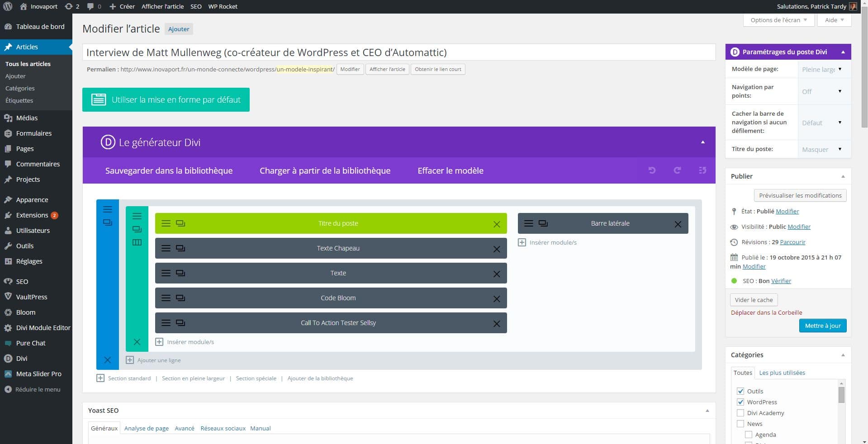Click the updates icon showing 2
Image resolution: width=868 pixels, height=444 pixels.
point(72,6)
